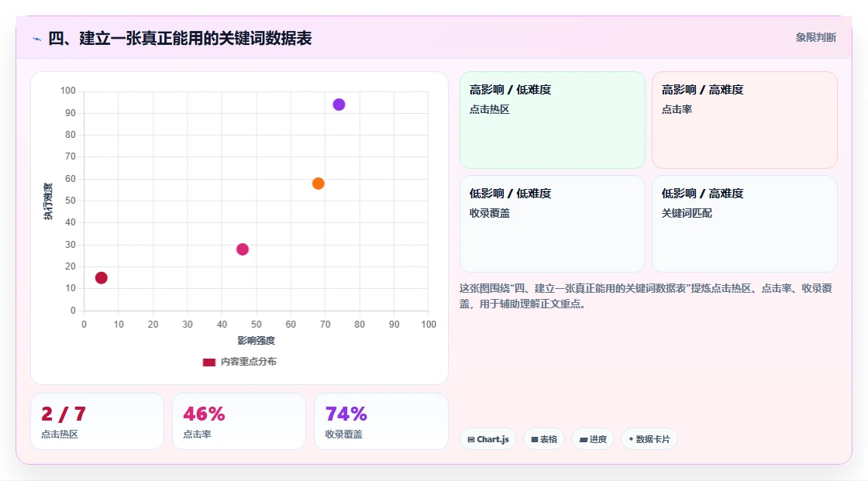
Task: Toggle the 内容重点分布 legend color swatch
Action: pyautogui.click(x=208, y=362)
